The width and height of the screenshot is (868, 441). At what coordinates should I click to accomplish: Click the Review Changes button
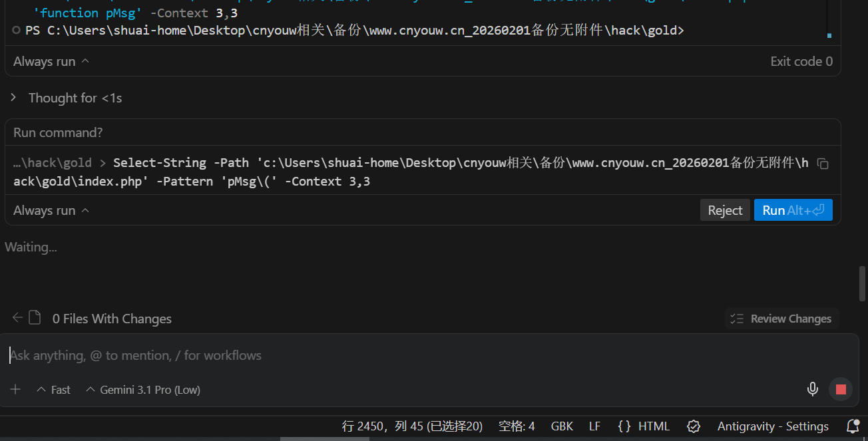[781, 319]
